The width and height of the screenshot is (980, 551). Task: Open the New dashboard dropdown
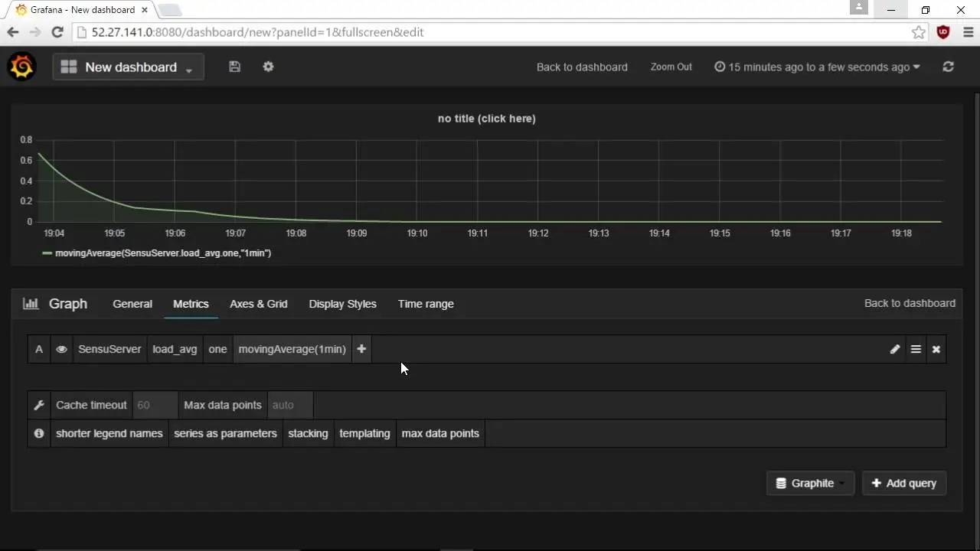point(128,67)
